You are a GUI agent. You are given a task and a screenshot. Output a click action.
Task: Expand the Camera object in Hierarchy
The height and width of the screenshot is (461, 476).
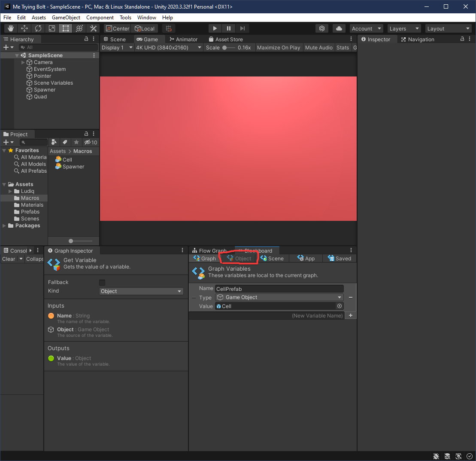pos(23,62)
